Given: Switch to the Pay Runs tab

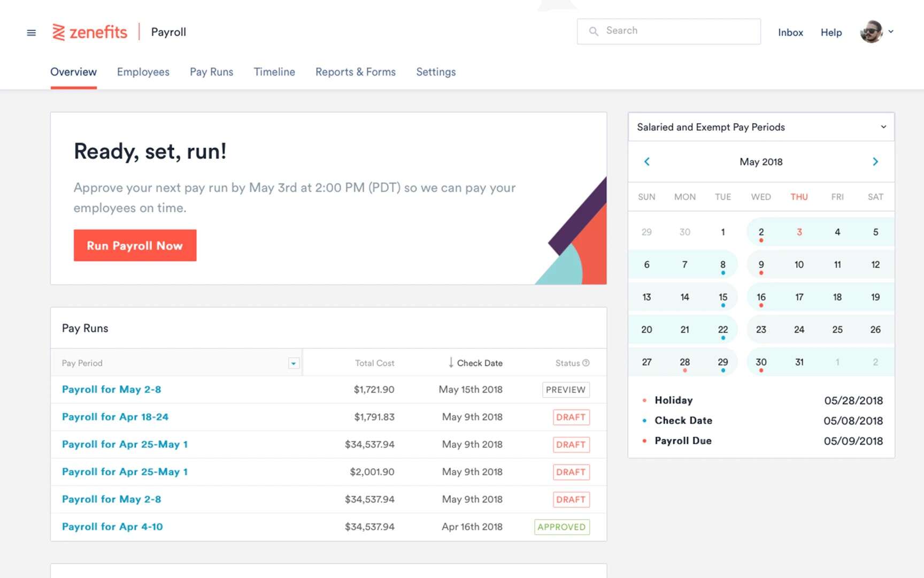Looking at the screenshot, I should click(x=211, y=72).
